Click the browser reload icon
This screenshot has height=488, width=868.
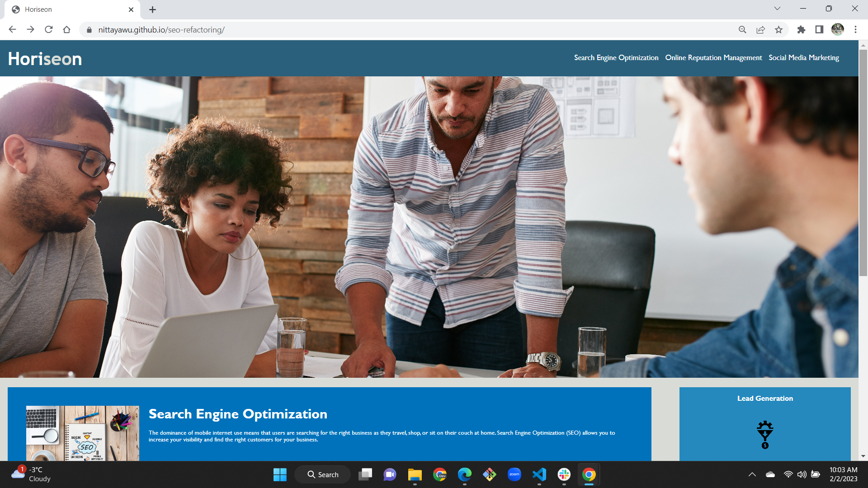[49, 30]
